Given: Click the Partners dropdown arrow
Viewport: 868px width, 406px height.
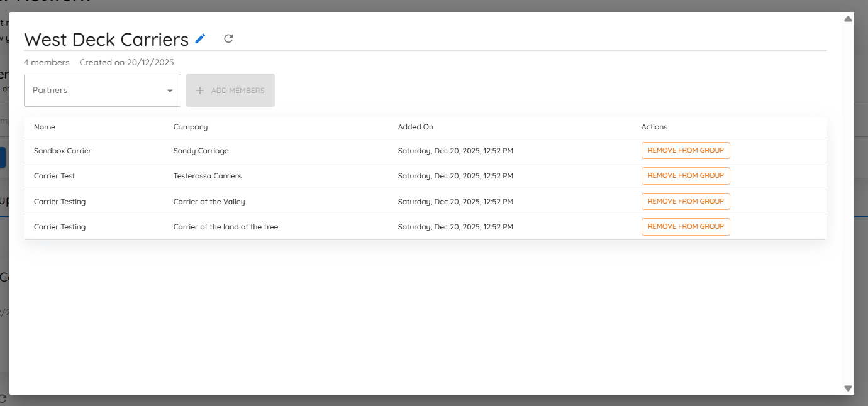Looking at the screenshot, I should pyautogui.click(x=170, y=91).
